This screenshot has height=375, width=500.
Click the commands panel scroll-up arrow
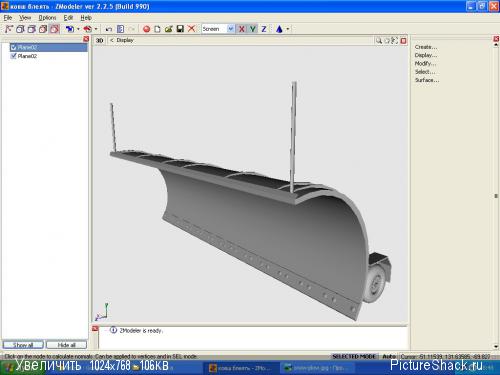click(x=496, y=46)
